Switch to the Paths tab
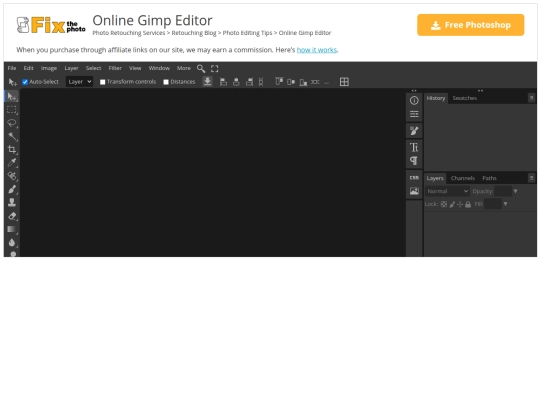 pos(489,178)
